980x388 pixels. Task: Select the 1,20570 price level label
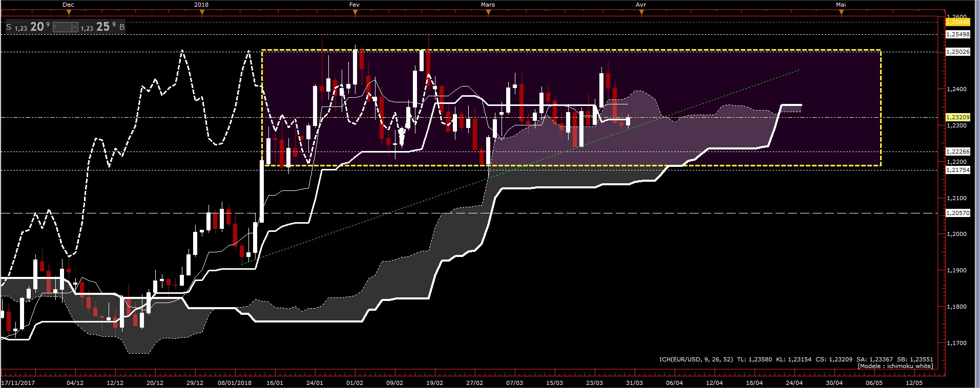957,213
